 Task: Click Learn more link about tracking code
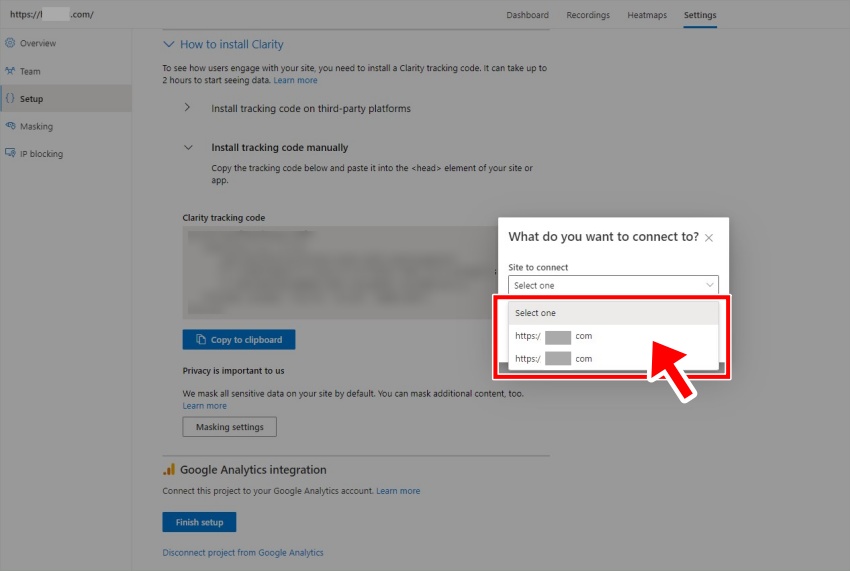(x=295, y=80)
